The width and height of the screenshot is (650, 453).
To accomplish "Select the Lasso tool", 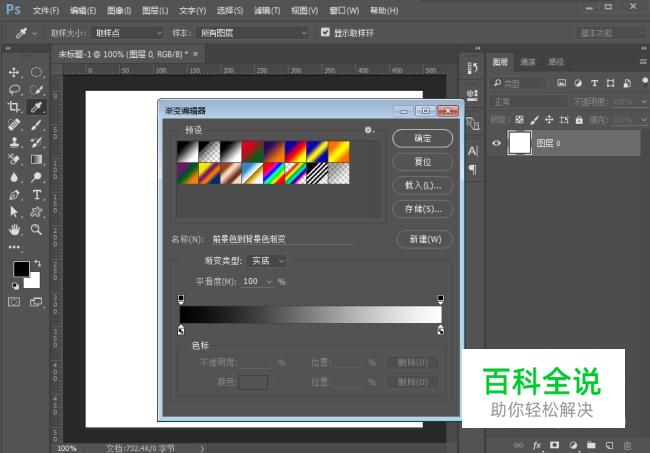I will (x=14, y=90).
